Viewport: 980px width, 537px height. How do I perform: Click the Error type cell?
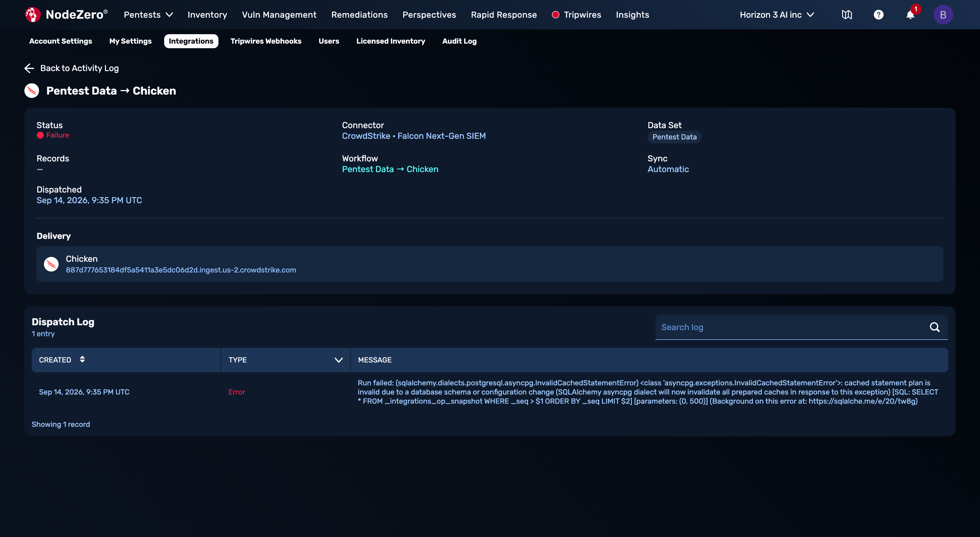tap(237, 392)
